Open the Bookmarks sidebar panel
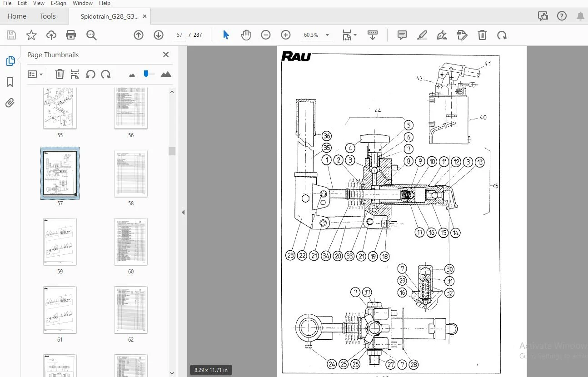Screen dimensions: 588x377 10,82
